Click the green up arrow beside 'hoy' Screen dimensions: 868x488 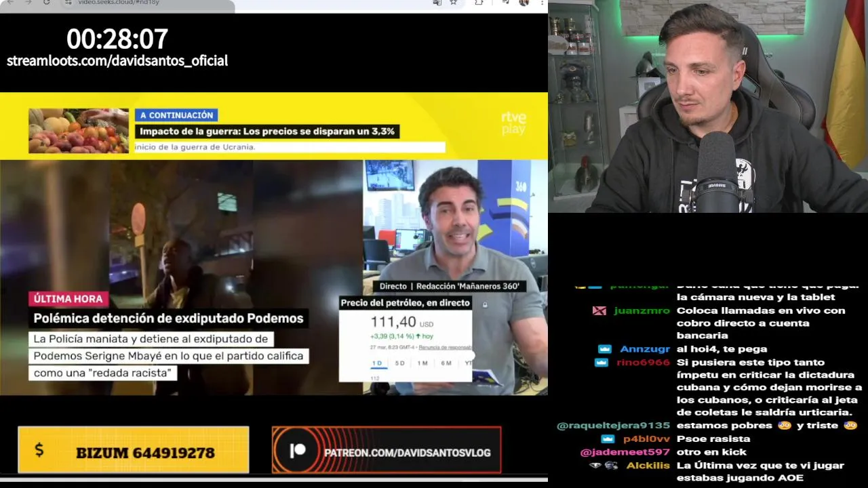[x=418, y=336]
